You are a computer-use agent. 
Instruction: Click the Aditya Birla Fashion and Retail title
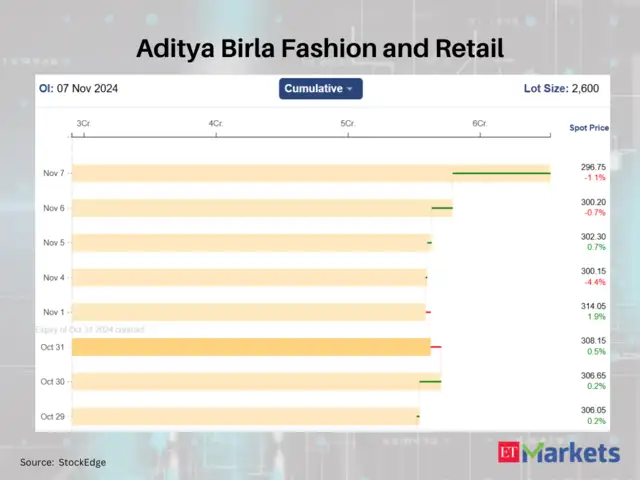[x=320, y=47]
